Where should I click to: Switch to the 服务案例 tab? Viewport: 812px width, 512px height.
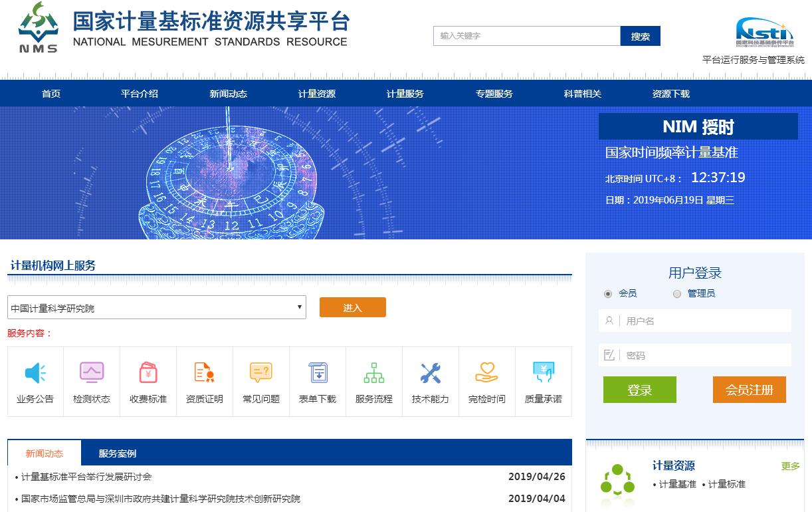point(118,453)
